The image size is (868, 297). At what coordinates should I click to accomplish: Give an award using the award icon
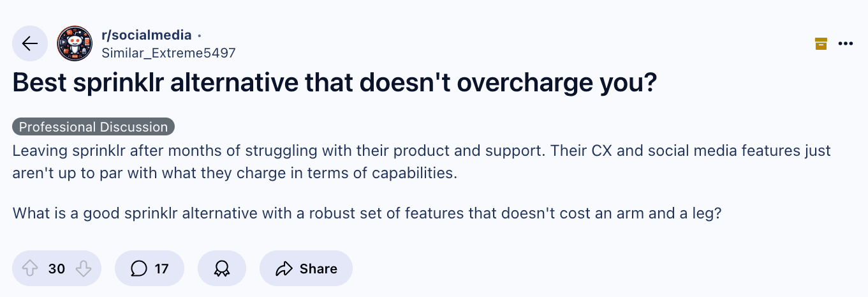coord(221,268)
